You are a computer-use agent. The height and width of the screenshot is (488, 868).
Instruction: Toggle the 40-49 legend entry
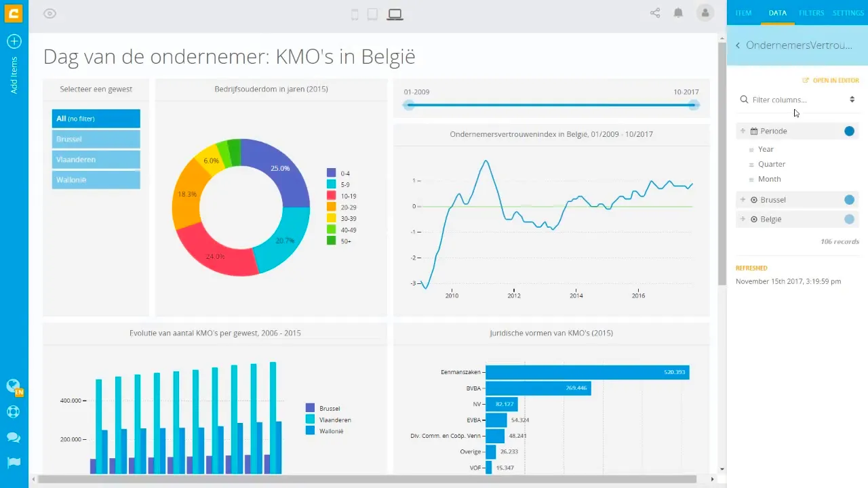(x=341, y=230)
